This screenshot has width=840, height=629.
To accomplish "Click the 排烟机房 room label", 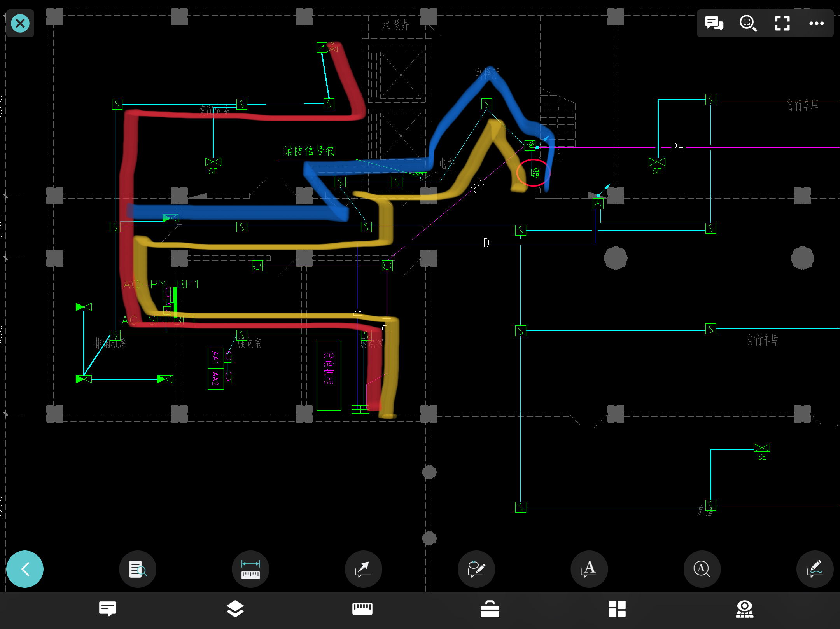I will 111,343.
